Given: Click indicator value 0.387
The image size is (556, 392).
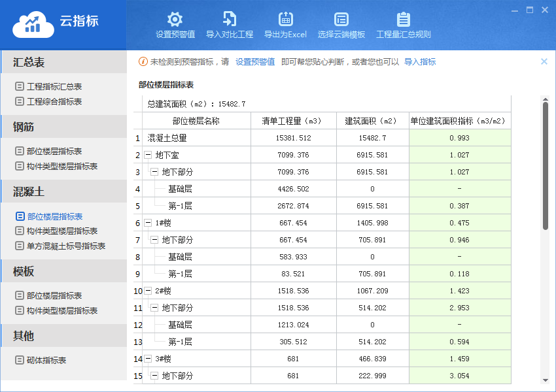Looking at the screenshot, I should (x=460, y=206).
